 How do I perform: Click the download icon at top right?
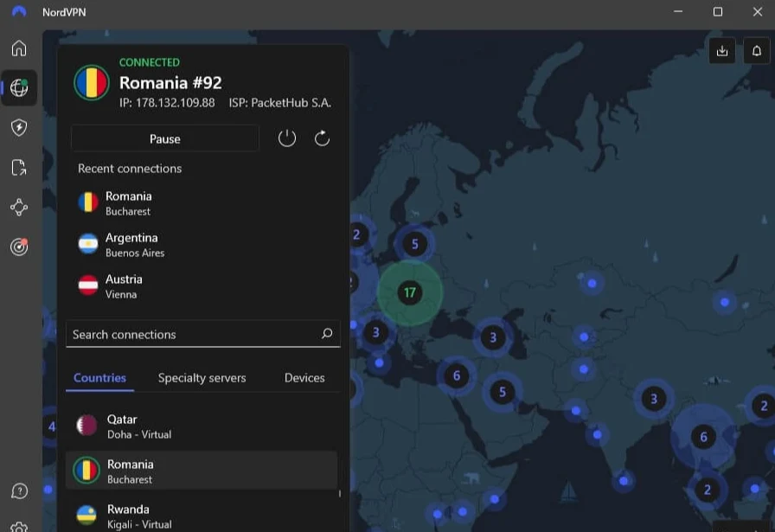click(x=722, y=51)
